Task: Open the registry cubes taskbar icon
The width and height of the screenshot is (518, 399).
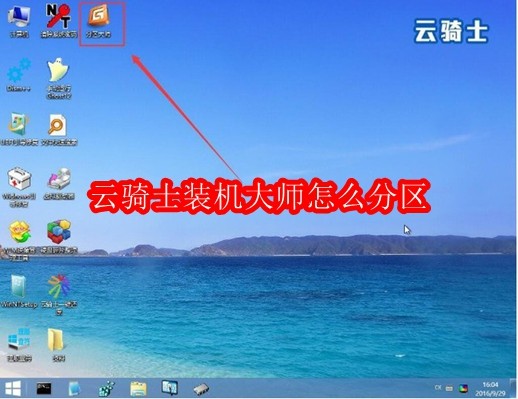Action: coord(106,388)
